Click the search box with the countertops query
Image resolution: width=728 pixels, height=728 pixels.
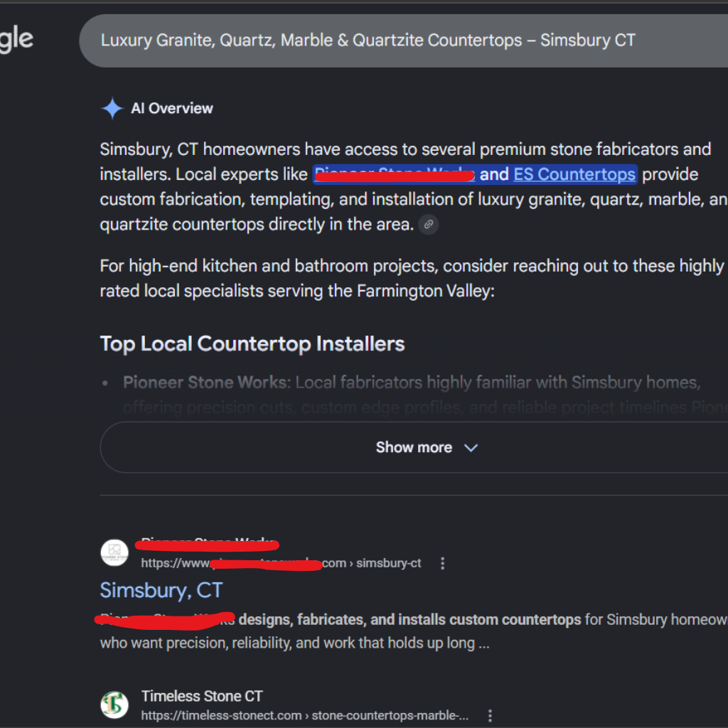404,41
